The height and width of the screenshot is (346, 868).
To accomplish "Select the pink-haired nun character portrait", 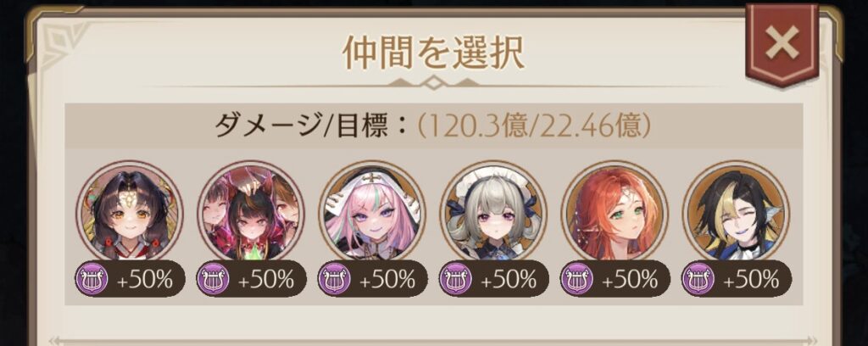I will [x=372, y=213].
